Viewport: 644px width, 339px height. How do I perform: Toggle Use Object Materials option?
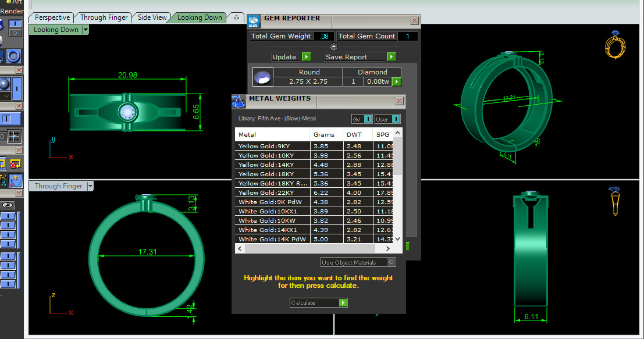(391, 262)
